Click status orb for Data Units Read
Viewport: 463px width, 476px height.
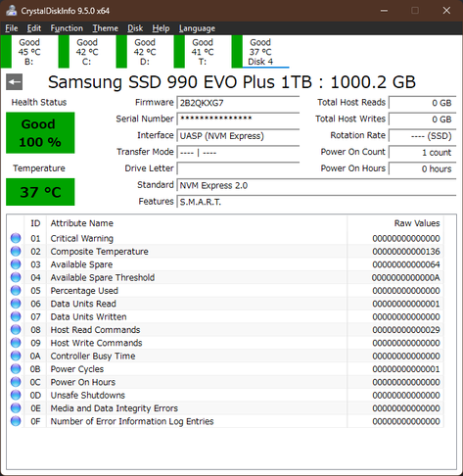[x=16, y=304]
